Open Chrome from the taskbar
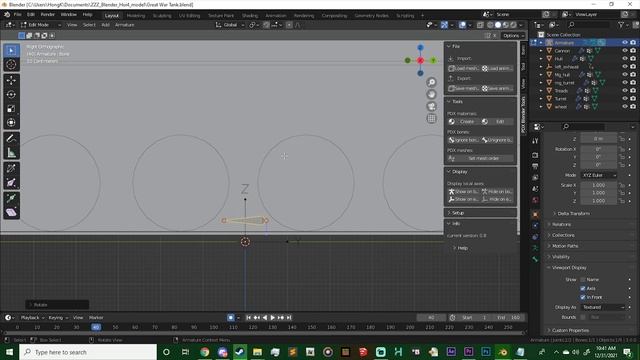The height and width of the screenshot is (360, 640). click(205, 352)
